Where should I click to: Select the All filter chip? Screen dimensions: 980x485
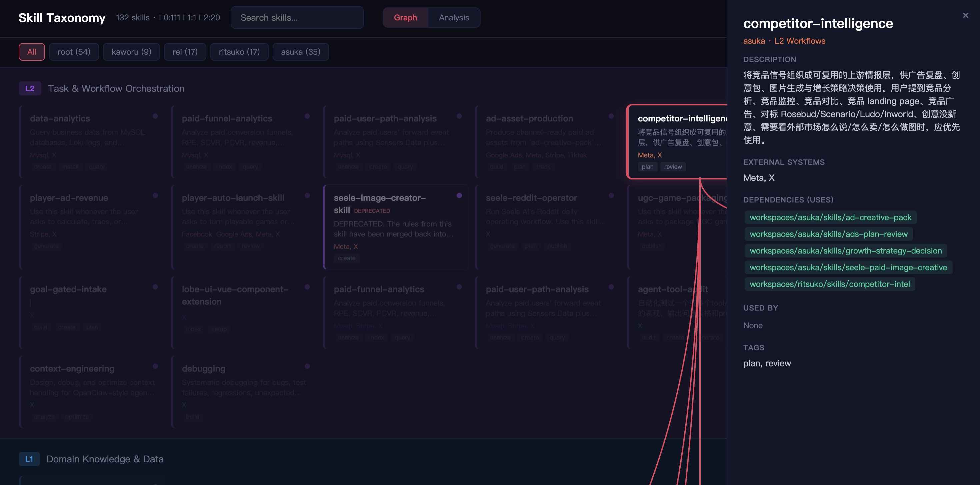(x=32, y=52)
